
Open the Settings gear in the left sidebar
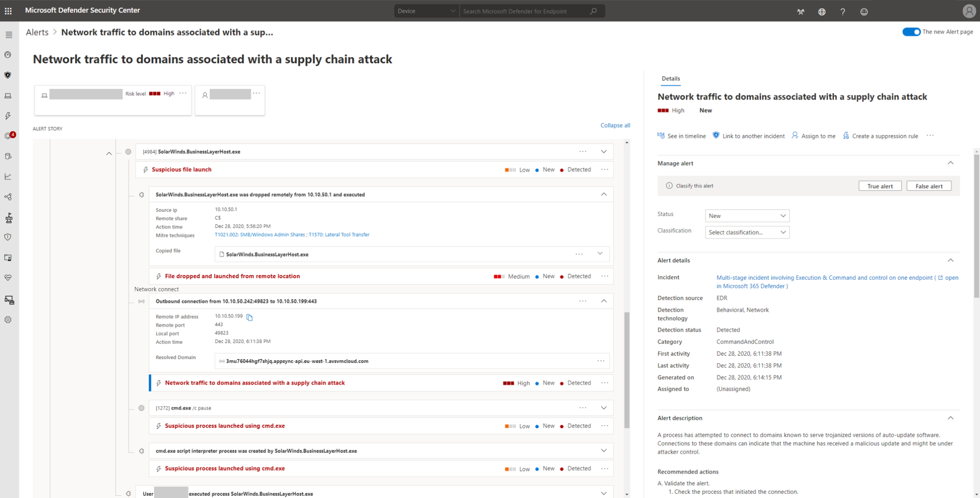point(8,319)
